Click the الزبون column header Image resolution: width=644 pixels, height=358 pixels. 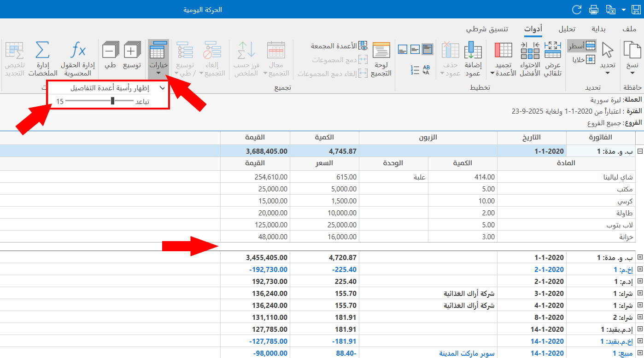point(428,138)
